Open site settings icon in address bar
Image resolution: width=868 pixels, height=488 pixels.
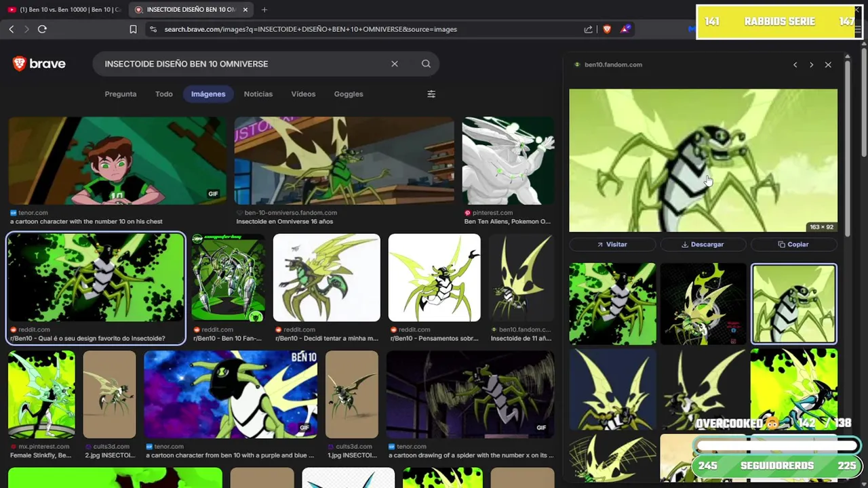(x=153, y=29)
